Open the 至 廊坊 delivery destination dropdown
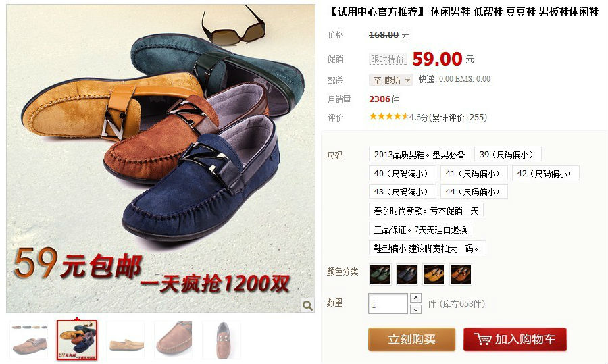This screenshot has height=364, width=608. (x=391, y=80)
